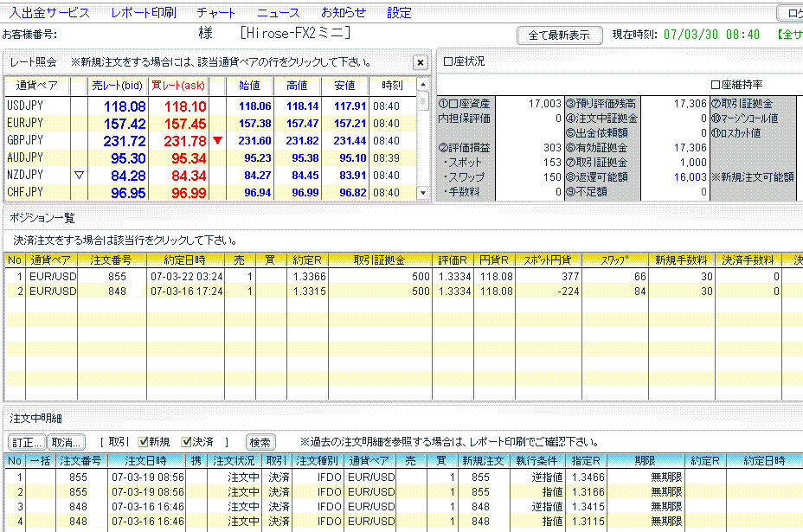Open the ニュース menu
The width and height of the screenshot is (803, 532).
tap(278, 13)
